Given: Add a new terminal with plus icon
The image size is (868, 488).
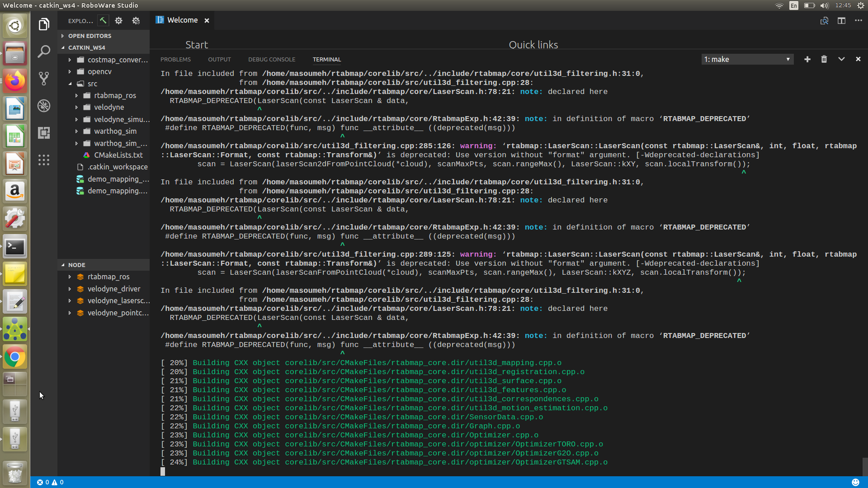Looking at the screenshot, I should (x=807, y=59).
